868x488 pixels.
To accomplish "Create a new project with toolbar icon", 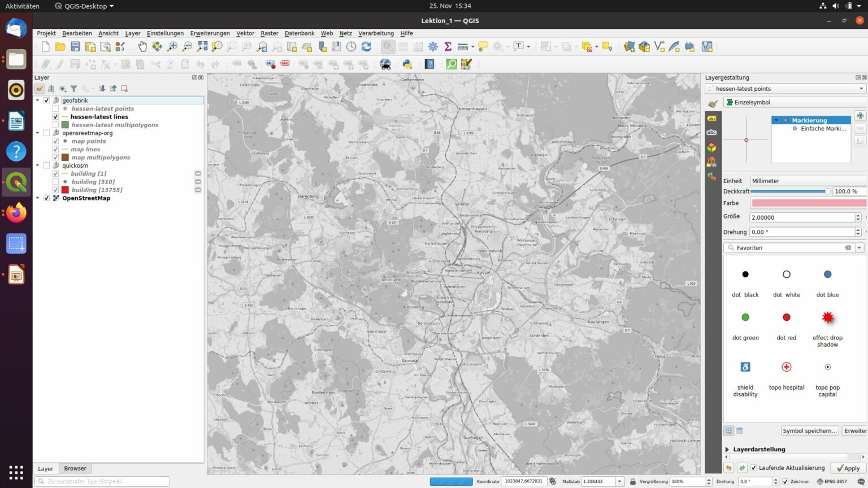I will click(x=46, y=47).
